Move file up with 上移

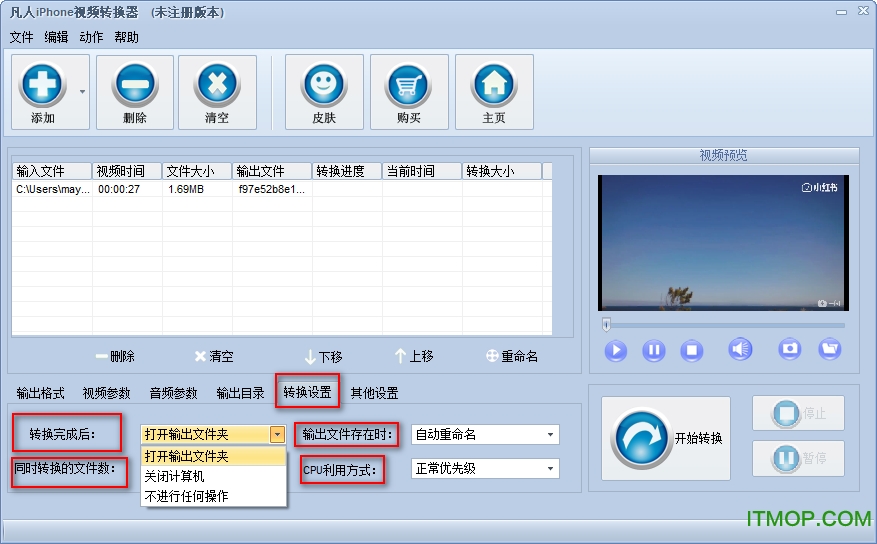414,356
